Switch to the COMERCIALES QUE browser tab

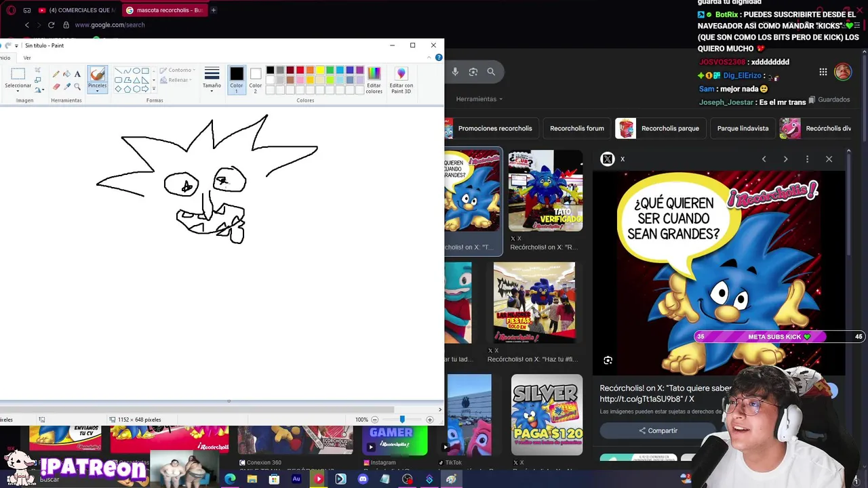pos(77,10)
